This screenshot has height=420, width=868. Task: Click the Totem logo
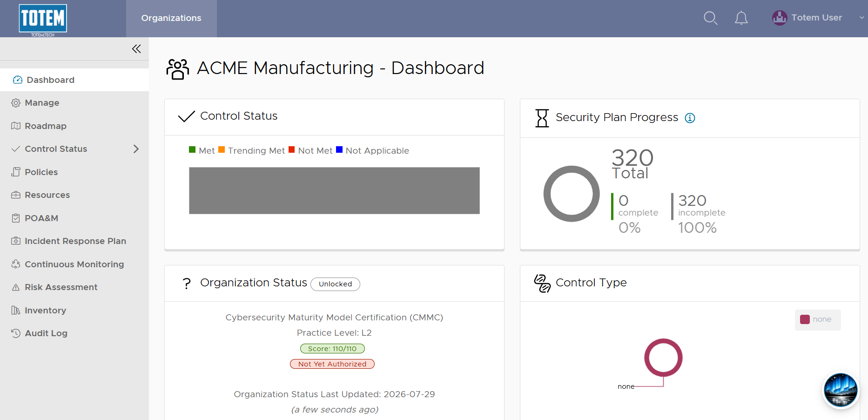pos(43,20)
